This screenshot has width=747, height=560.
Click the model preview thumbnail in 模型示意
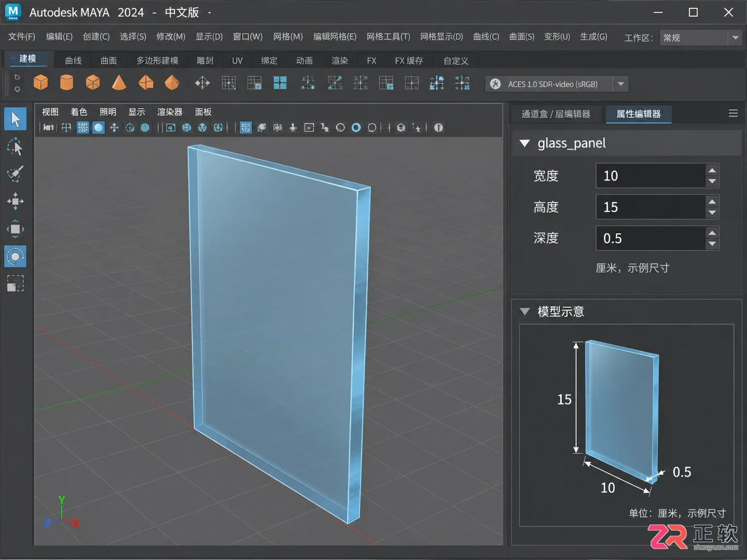(x=627, y=425)
